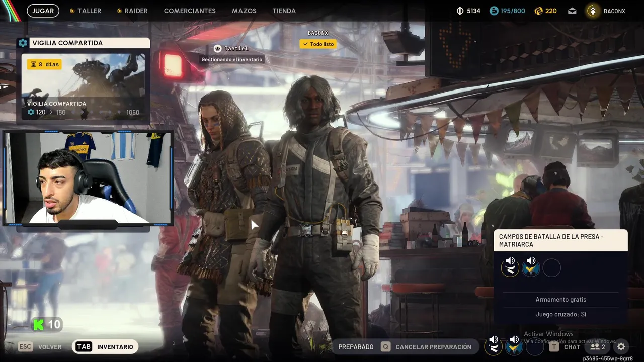Open the party members icon showing 2
This screenshot has width=644, height=362.
point(598,347)
